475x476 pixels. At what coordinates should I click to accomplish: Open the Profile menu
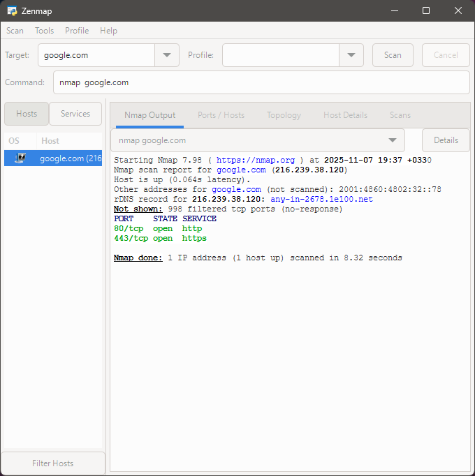[77, 31]
